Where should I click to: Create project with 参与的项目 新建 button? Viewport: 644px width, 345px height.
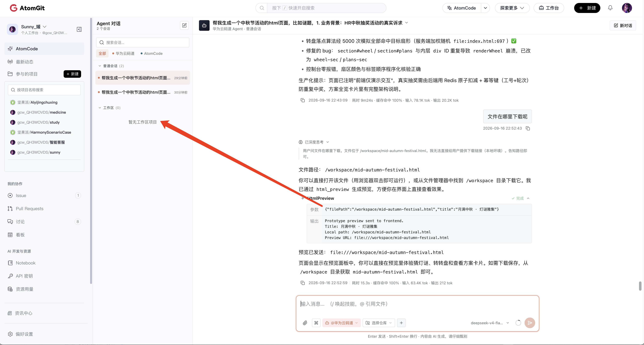72,74
